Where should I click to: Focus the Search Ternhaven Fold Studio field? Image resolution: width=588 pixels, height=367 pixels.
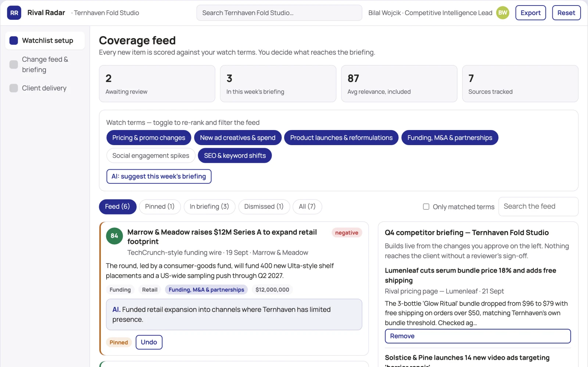click(279, 13)
